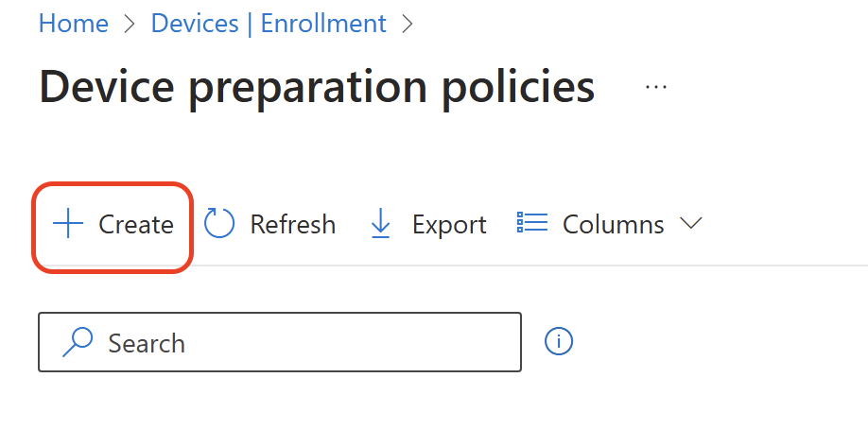Click the breadcrumb chevron after Enrollment
868x429 pixels.
pos(408,24)
